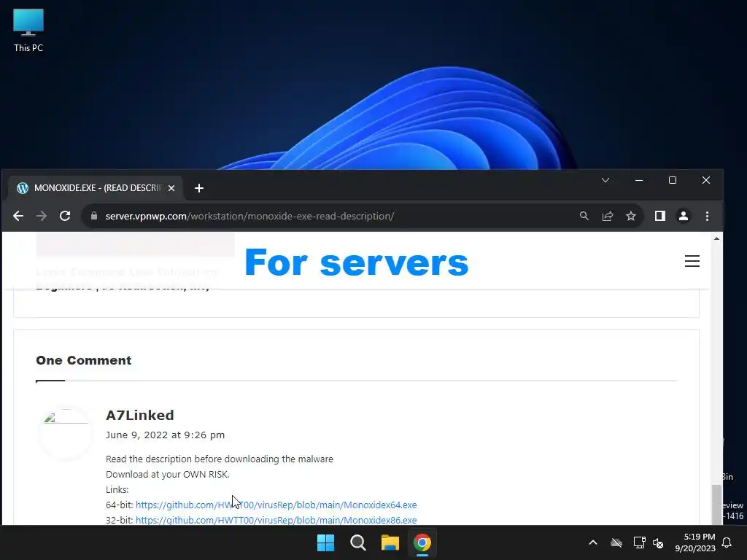This screenshot has width=747, height=560.
Task: Click the A7Linked avatar image
Action: point(65,433)
